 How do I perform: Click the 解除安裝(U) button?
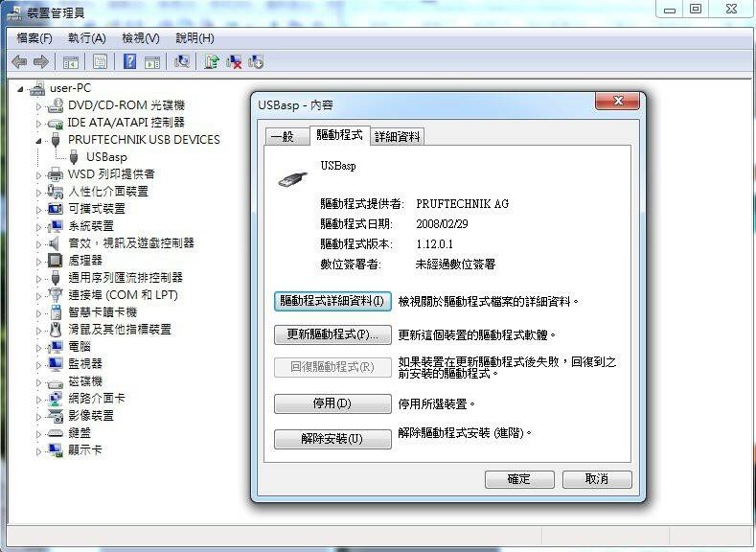332,439
